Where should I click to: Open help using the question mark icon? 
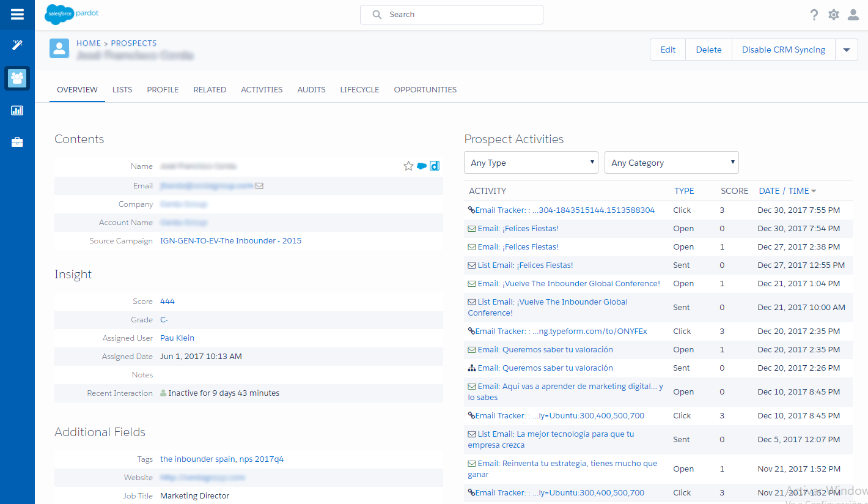click(814, 14)
